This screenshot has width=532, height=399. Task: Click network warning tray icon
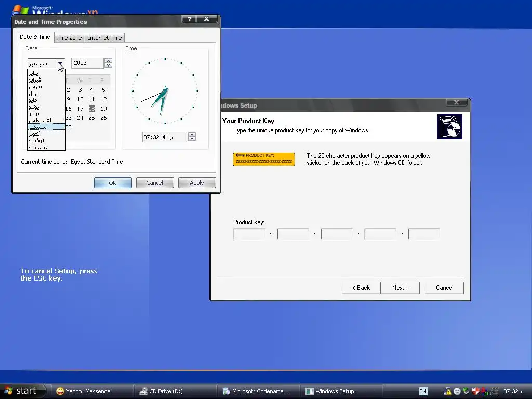click(x=447, y=391)
